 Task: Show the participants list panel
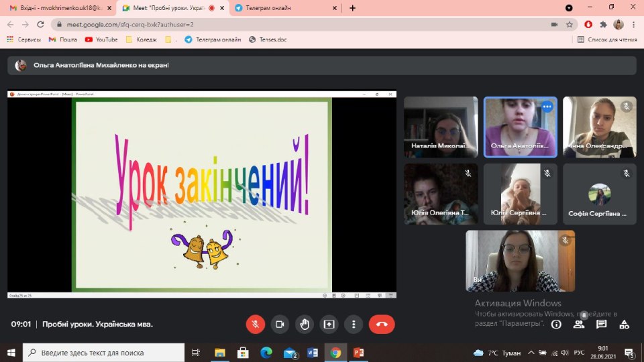(x=579, y=324)
